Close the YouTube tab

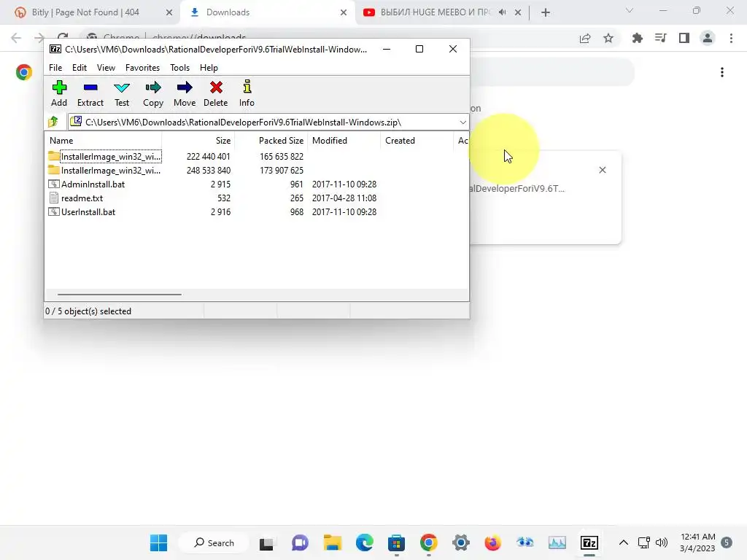click(x=518, y=12)
